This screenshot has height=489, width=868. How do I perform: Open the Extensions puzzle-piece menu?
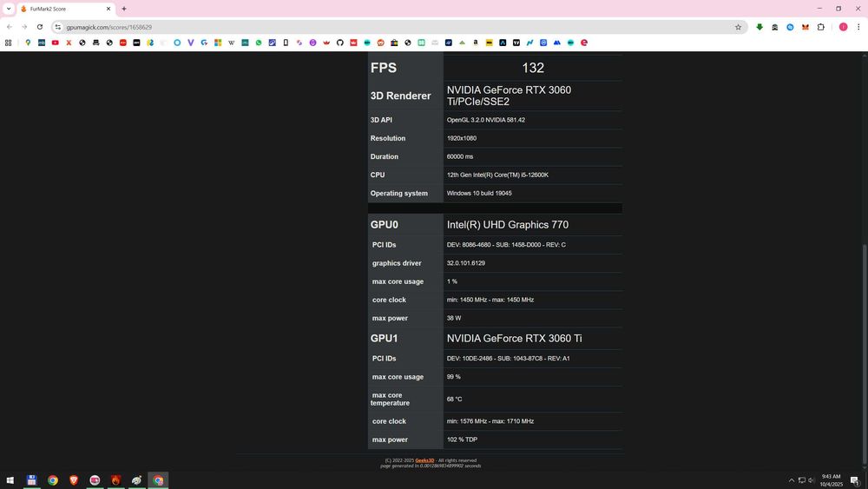pyautogui.click(x=821, y=27)
